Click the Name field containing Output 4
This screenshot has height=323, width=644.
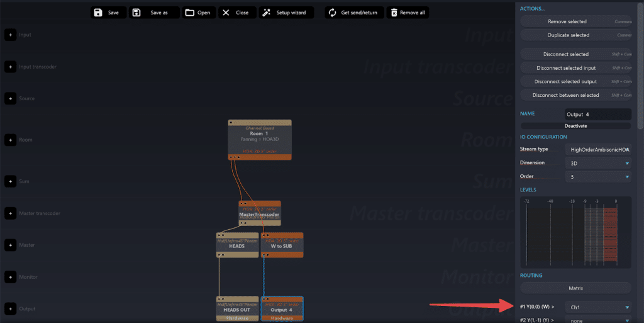[597, 115]
